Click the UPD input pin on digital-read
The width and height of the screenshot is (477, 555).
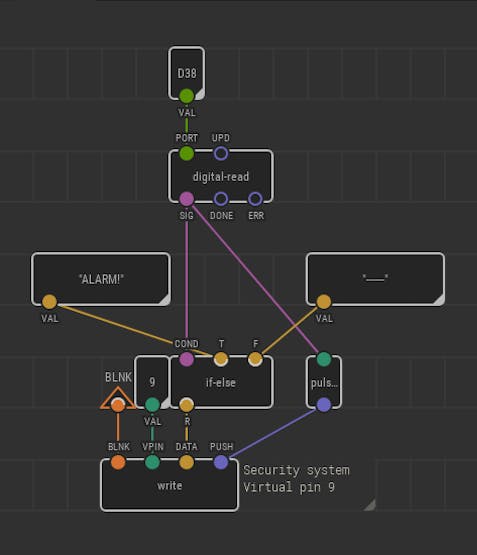[221, 154]
